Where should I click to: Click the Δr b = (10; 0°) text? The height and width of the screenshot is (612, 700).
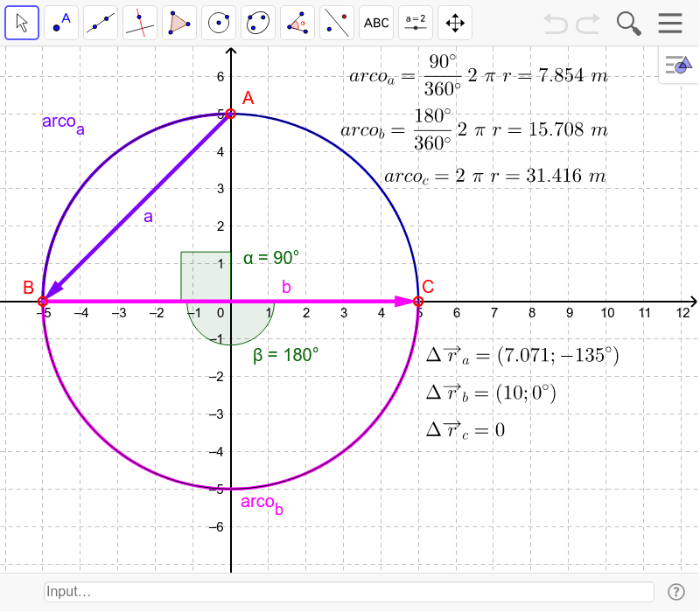(x=491, y=393)
